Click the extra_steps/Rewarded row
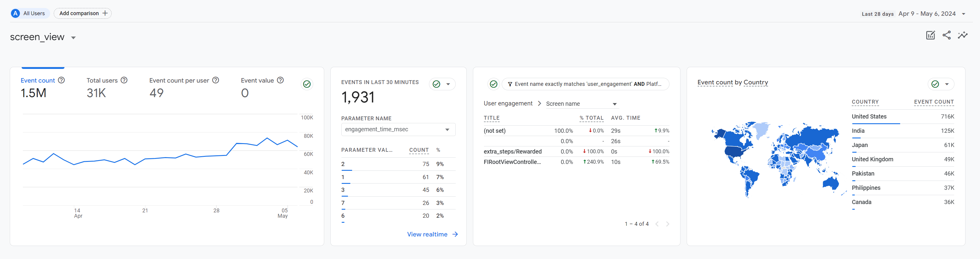The height and width of the screenshot is (259, 980). coord(576,151)
